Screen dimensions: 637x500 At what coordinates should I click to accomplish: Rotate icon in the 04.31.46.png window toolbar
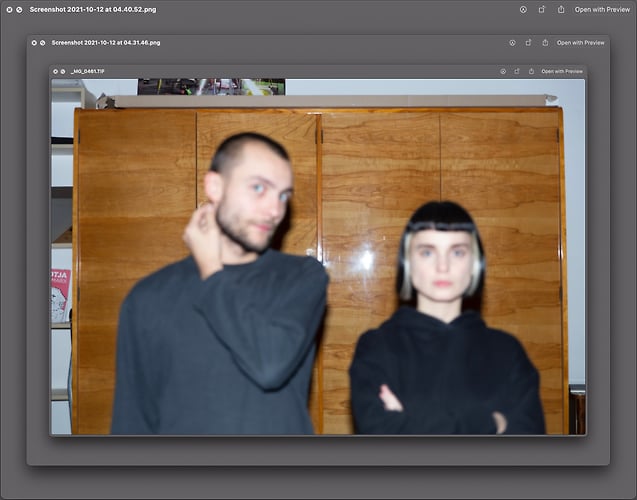click(x=527, y=43)
